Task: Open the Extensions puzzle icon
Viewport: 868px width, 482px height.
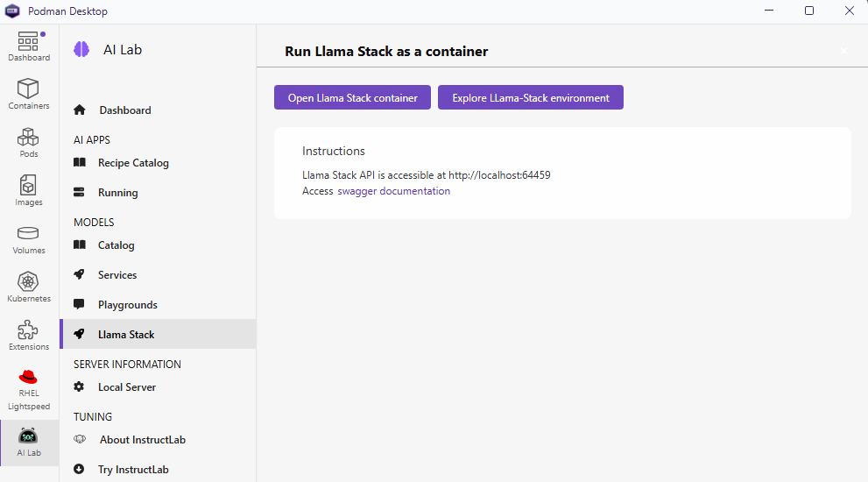Action: coord(29,330)
